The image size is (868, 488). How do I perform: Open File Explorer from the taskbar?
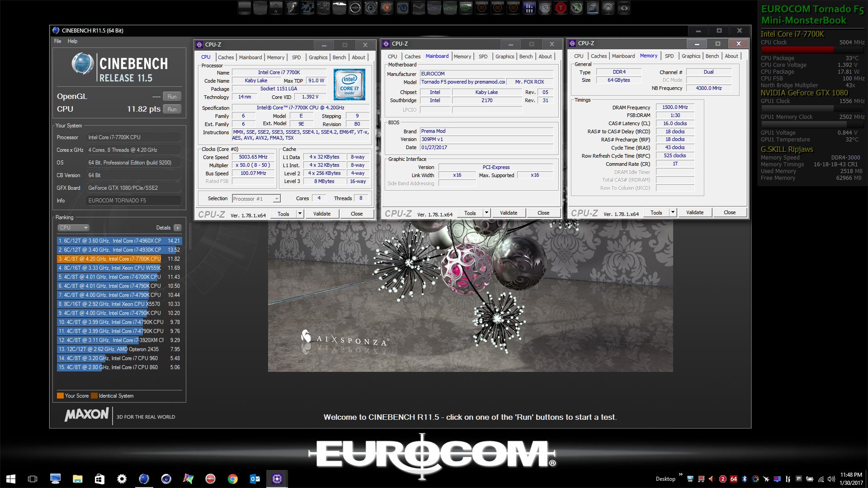[77, 479]
